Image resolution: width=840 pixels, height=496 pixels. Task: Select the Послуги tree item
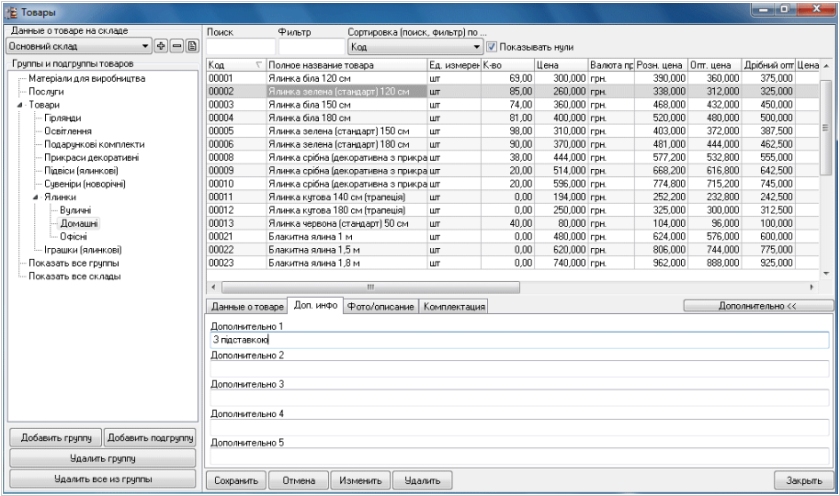46,92
